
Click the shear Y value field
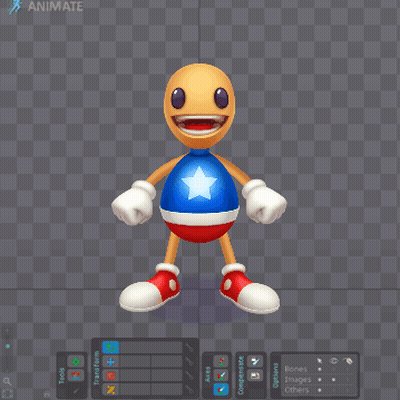point(167,389)
